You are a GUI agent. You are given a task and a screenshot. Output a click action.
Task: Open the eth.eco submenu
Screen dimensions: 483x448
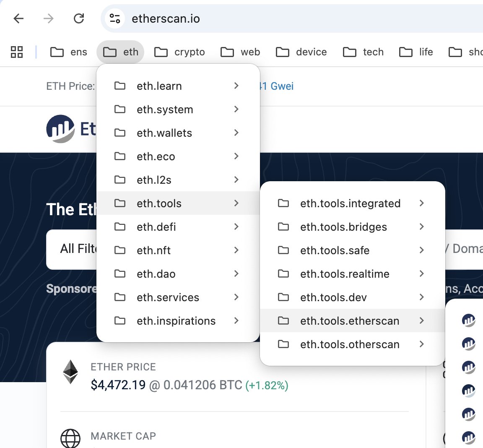click(x=178, y=156)
